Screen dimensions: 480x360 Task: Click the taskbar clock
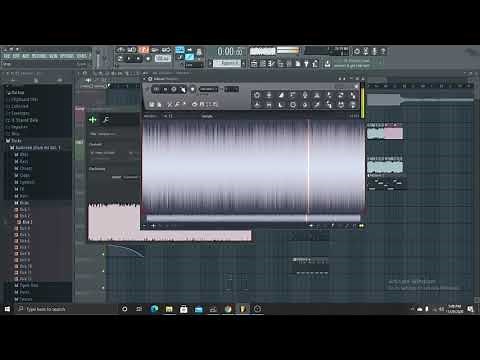click(x=455, y=309)
